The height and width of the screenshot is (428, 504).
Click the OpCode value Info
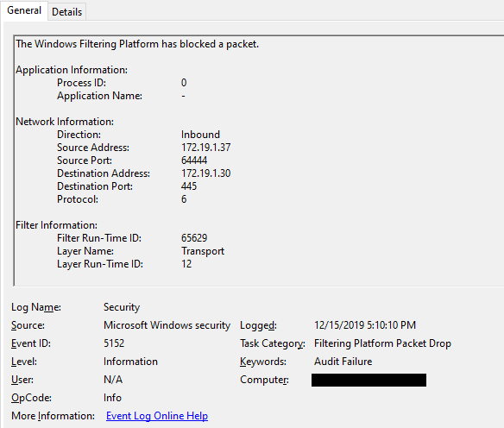coord(112,398)
